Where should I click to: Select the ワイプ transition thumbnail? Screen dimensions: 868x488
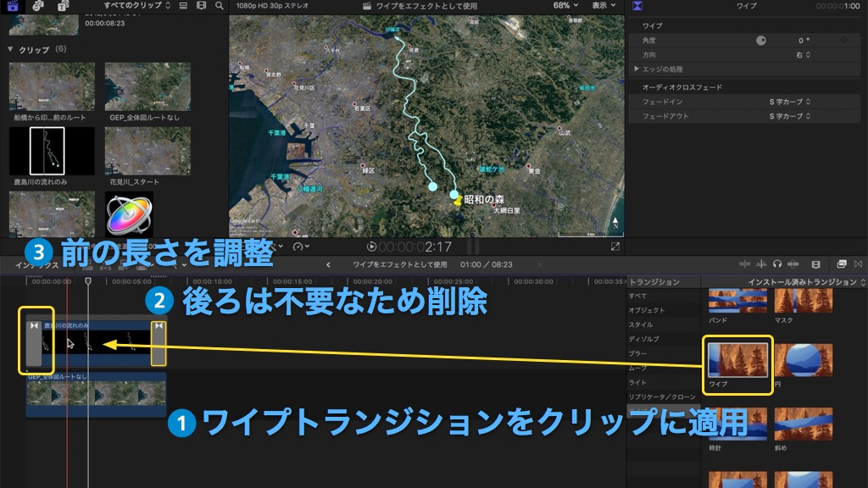pos(738,359)
